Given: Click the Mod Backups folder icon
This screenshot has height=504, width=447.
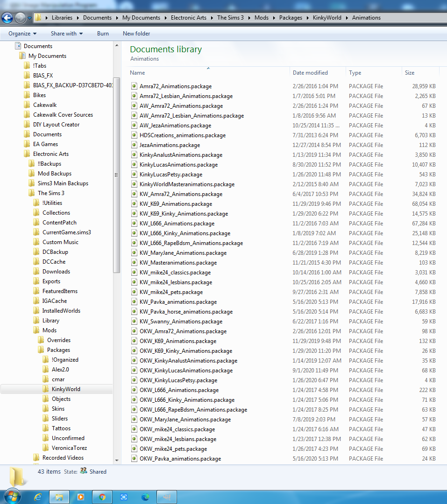Looking at the screenshot, I should tap(32, 174).
